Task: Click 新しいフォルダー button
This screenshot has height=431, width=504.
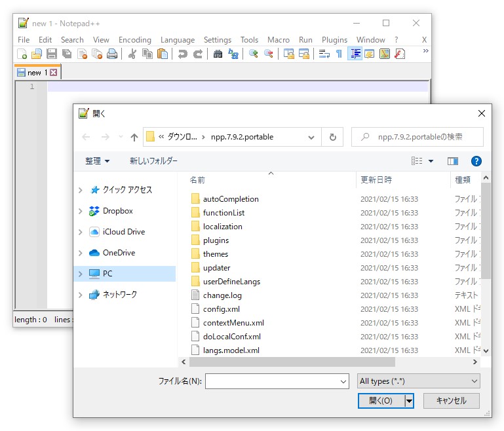Action: tap(153, 161)
